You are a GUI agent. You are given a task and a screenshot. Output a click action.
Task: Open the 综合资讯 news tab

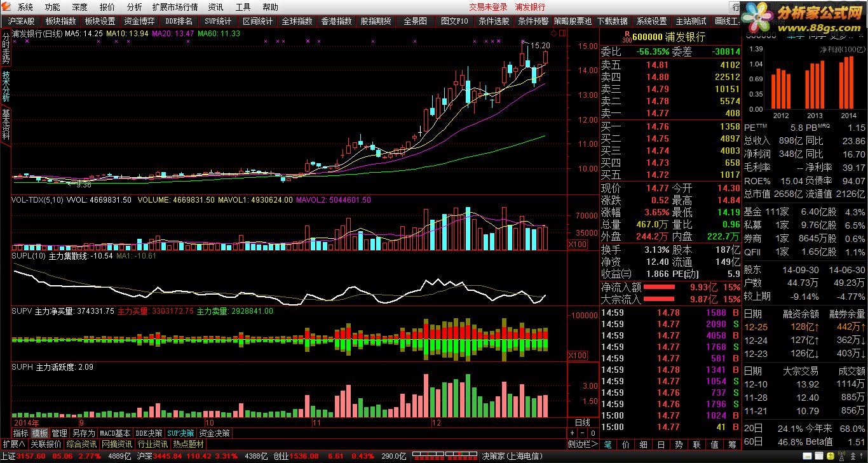click(x=81, y=444)
